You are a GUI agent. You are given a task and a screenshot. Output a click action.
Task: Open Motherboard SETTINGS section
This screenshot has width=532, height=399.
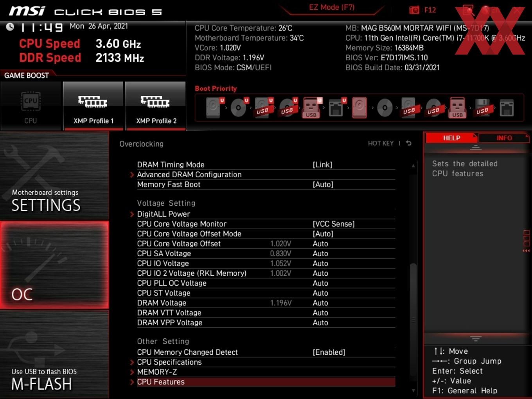[x=54, y=176]
